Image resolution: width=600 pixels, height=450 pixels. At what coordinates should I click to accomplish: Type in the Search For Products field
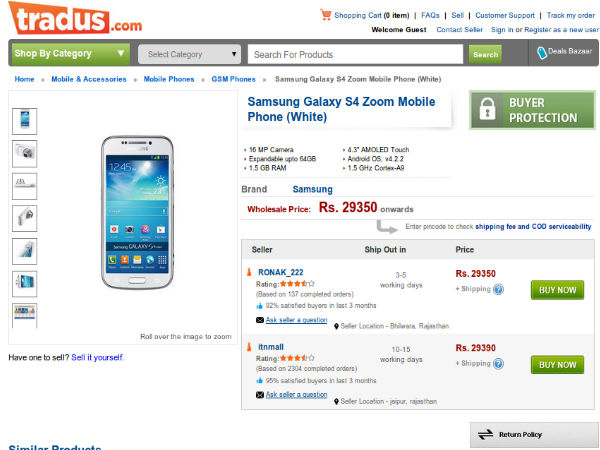(357, 54)
